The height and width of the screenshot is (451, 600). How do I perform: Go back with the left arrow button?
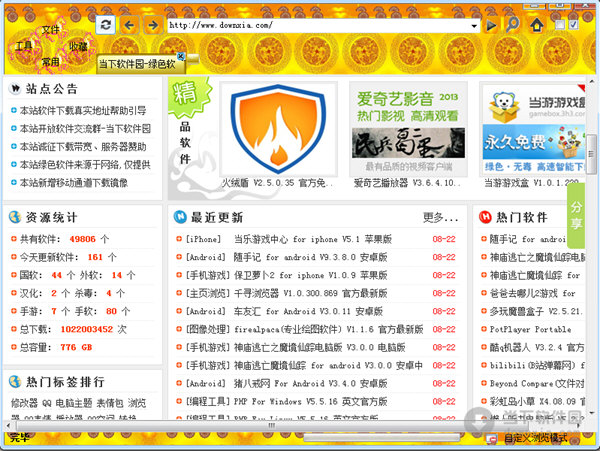(x=130, y=23)
